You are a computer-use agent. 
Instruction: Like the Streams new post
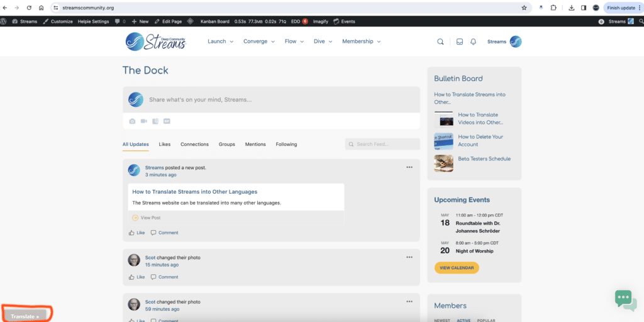pyautogui.click(x=136, y=233)
